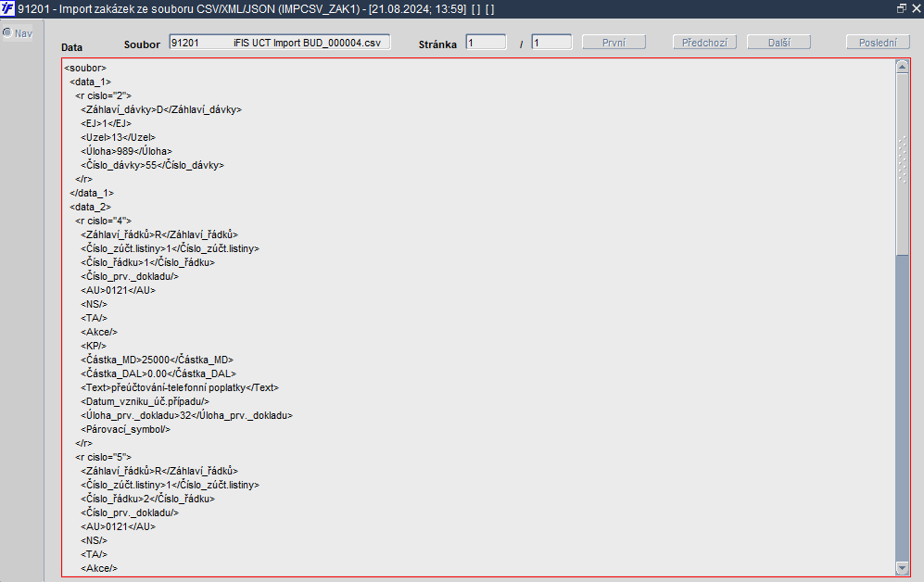Click the line <r cislo="5">
The width and height of the screenshot is (924, 582).
click(x=103, y=457)
